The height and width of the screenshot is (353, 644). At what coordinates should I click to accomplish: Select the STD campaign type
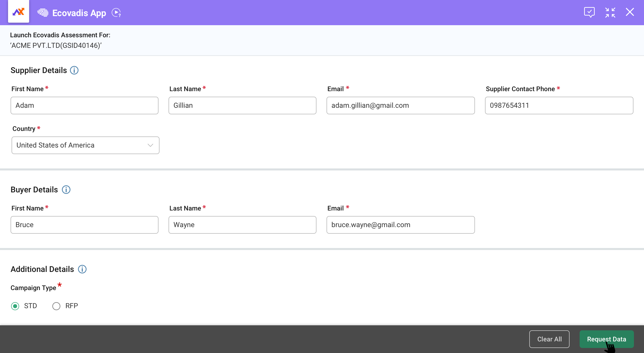(15, 306)
